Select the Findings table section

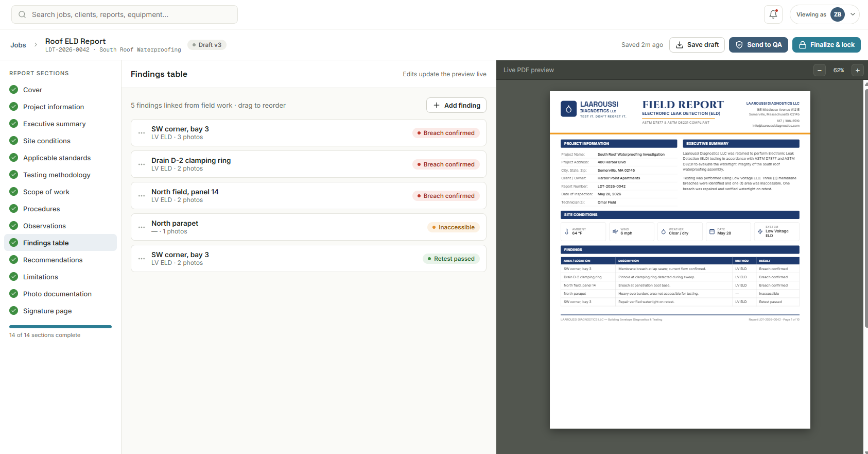[60, 243]
